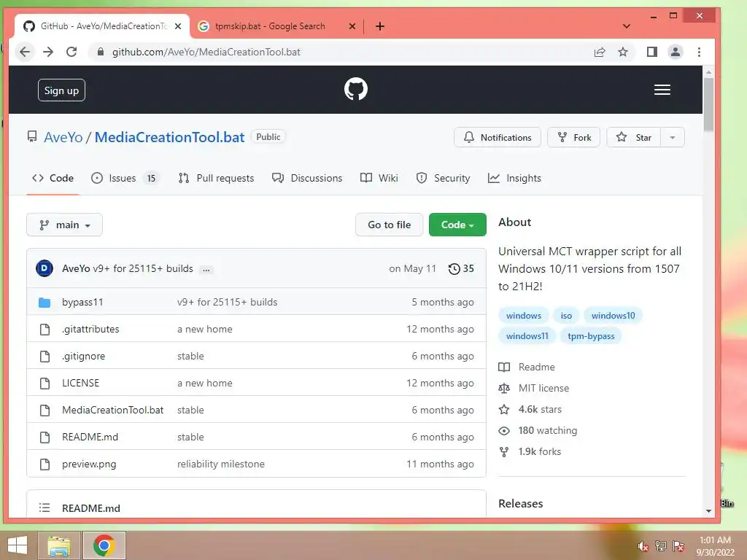This screenshot has height=560, width=747.
Task: Open MediaCreationTool.bat repository title link
Action: click(x=169, y=137)
